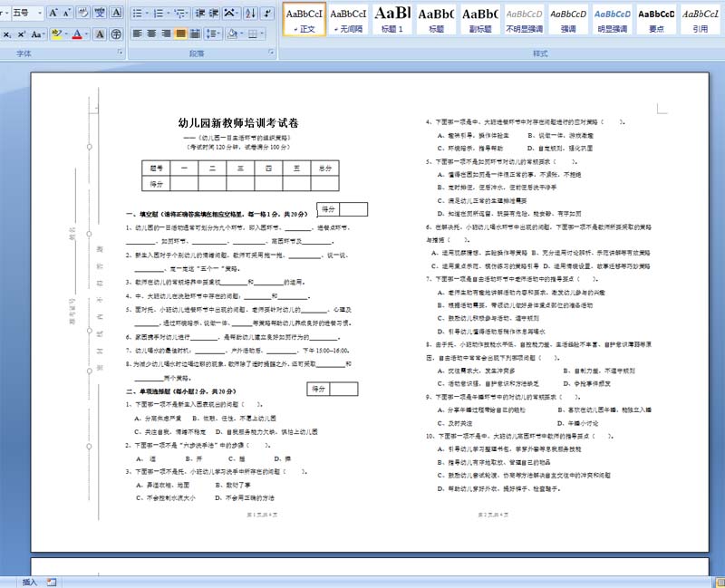
Task: Click 插入 mode in status bar
Action: [x=29, y=582]
